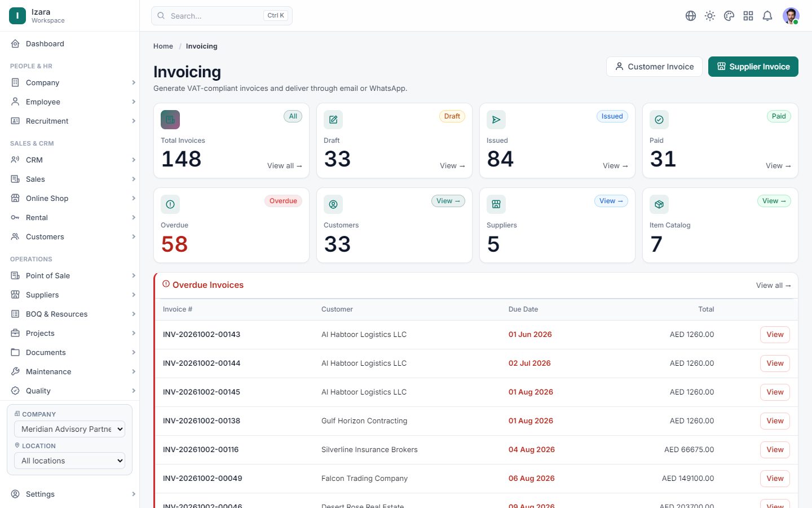Click View all on Total Invoices card

tap(285, 165)
